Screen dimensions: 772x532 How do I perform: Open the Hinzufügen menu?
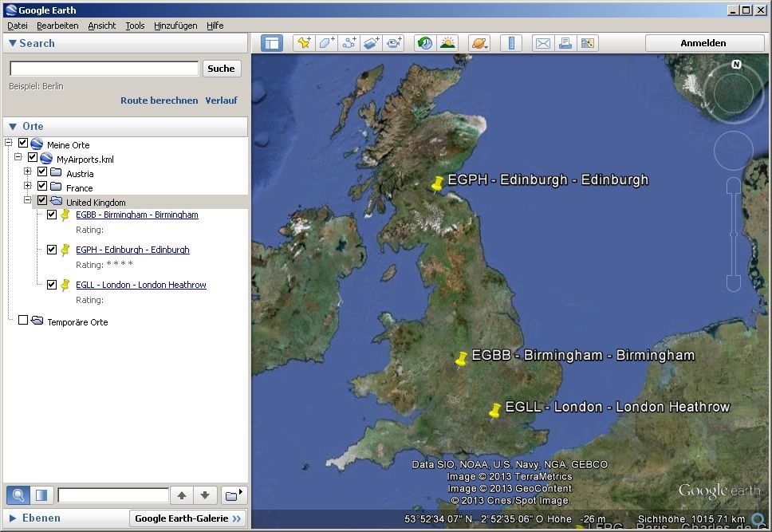(x=175, y=26)
